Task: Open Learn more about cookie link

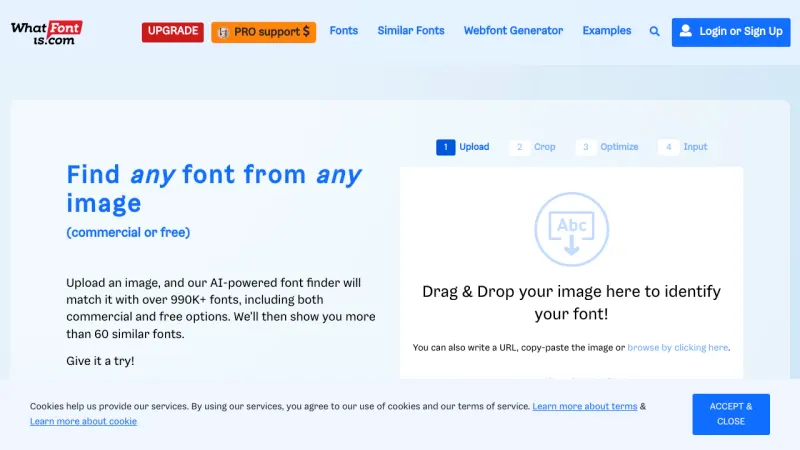Action: point(83,421)
